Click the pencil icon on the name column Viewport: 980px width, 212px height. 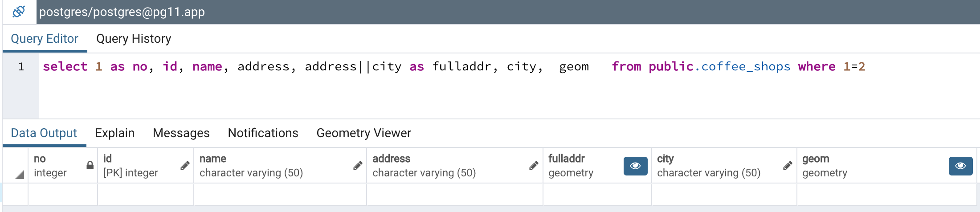point(358,166)
